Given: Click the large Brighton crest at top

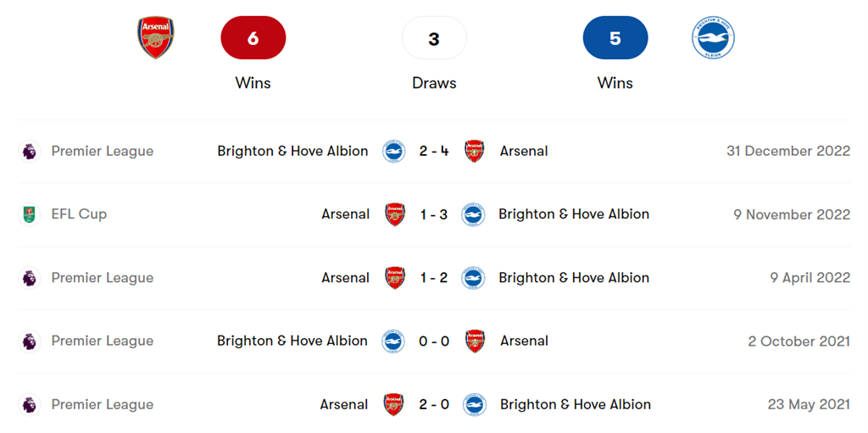Looking at the screenshot, I should pyautogui.click(x=712, y=38).
